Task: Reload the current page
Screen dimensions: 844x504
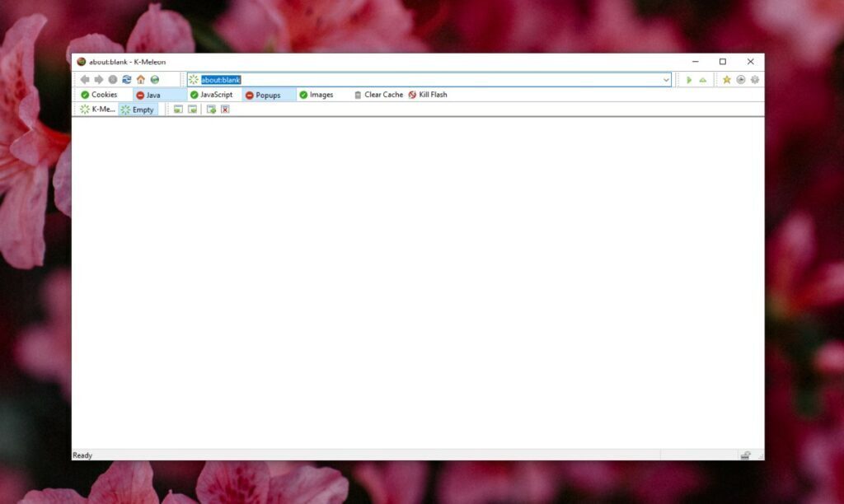Action: pos(126,80)
